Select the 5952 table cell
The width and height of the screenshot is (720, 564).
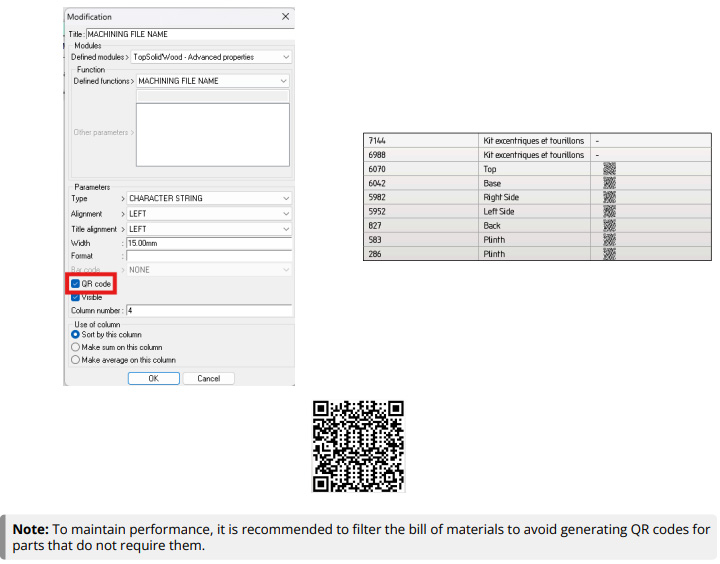point(421,211)
